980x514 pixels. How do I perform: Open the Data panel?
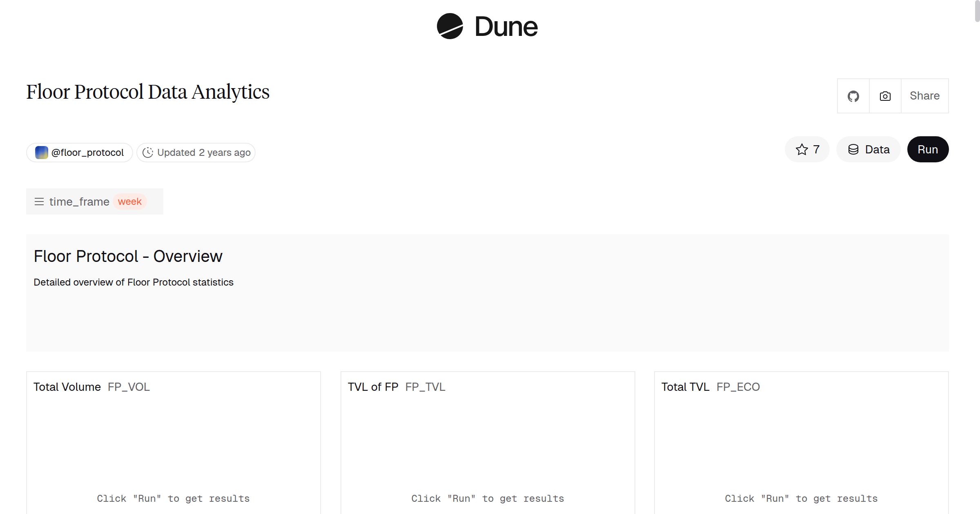click(x=868, y=149)
